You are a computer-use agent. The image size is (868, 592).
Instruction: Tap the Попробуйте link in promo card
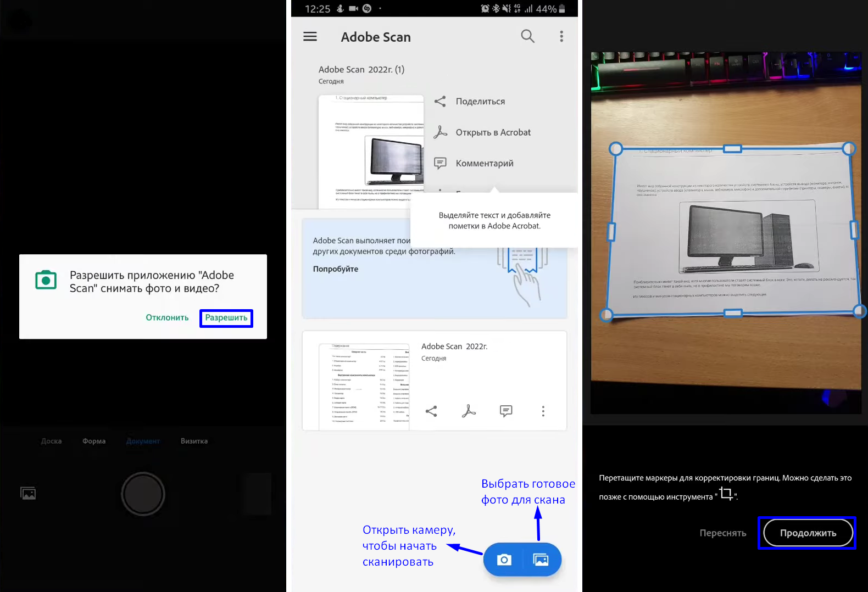(336, 269)
